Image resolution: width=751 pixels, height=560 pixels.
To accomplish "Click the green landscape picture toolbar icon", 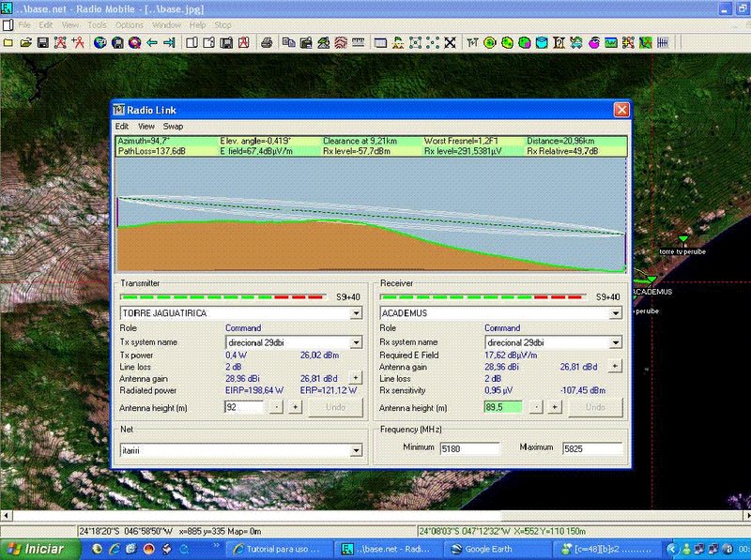I will coord(611,43).
